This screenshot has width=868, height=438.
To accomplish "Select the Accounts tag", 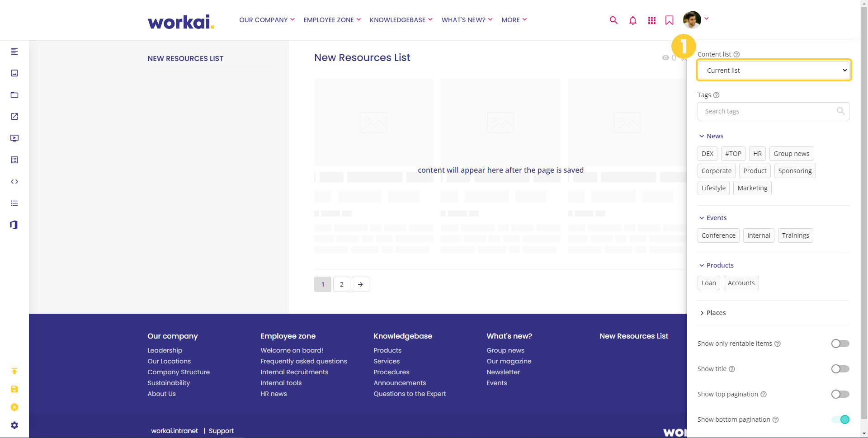I will [741, 283].
